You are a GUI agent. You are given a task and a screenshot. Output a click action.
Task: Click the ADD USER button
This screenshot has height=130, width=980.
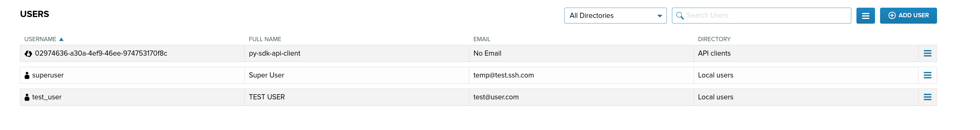(x=908, y=16)
